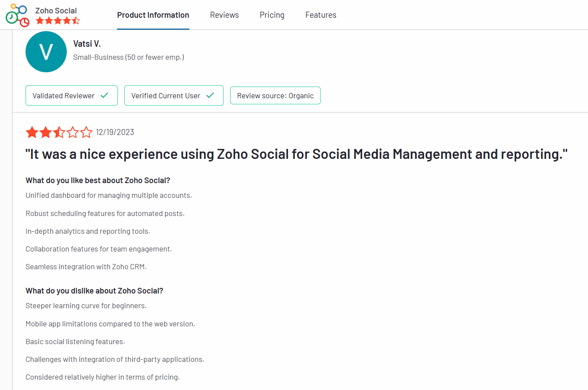Expand the review title quote
Screen dimensions: 588x390
[296, 154]
